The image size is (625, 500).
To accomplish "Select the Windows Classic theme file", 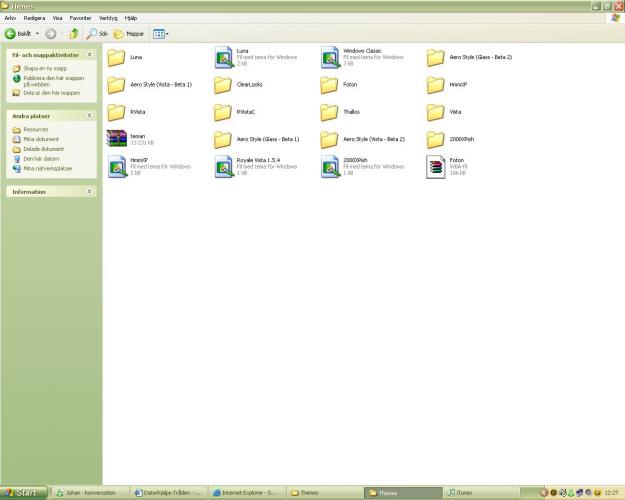I will pos(331,58).
